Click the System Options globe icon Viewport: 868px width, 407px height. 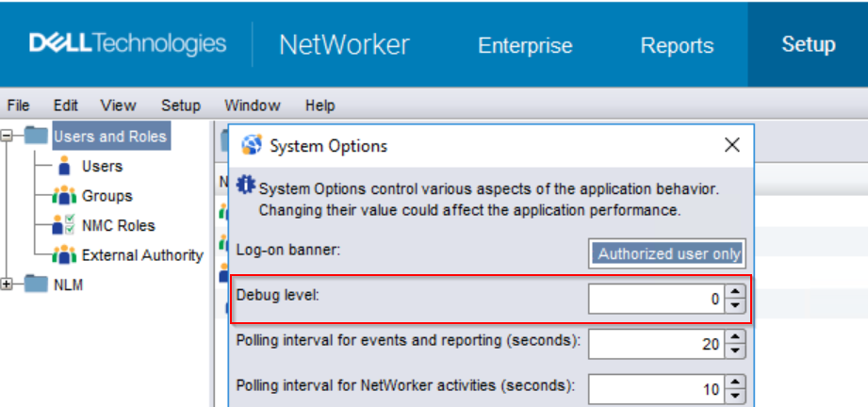pyautogui.click(x=252, y=146)
